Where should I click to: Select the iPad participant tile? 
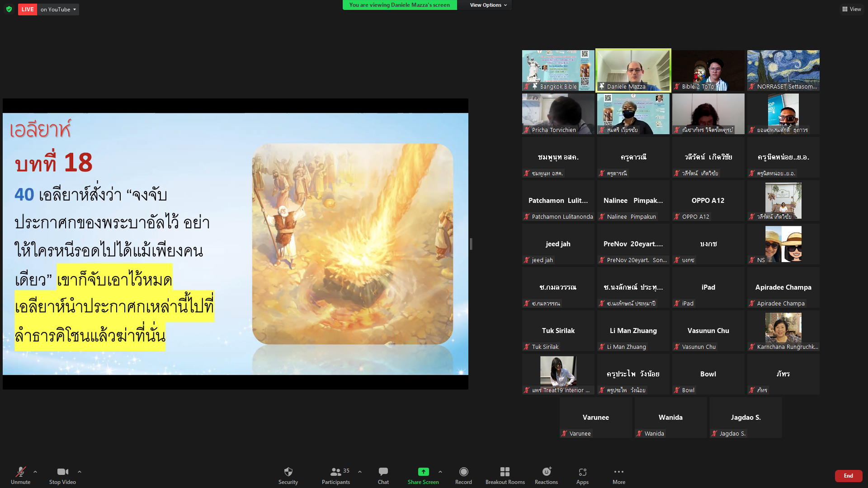[708, 287]
